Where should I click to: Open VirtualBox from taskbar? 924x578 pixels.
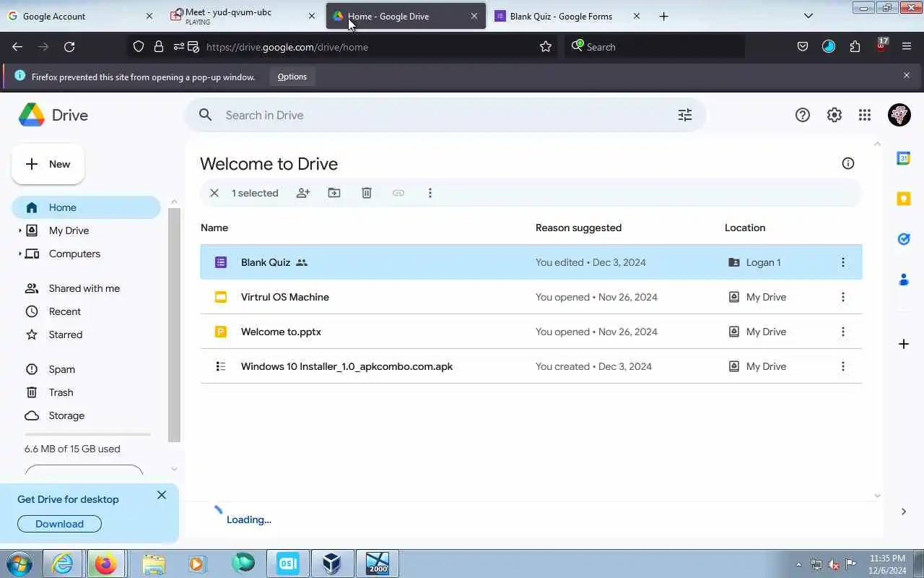pyautogui.click(x=332, y=564)
